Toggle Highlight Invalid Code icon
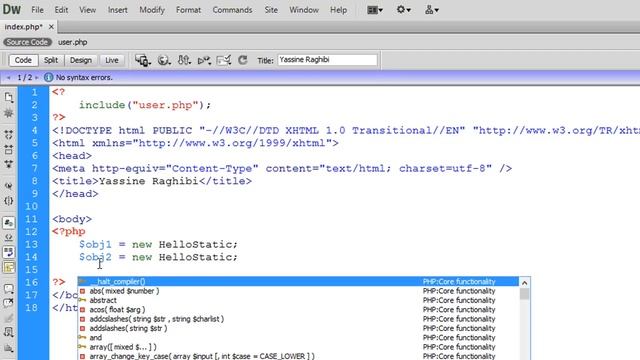 [x=9, y=237]
